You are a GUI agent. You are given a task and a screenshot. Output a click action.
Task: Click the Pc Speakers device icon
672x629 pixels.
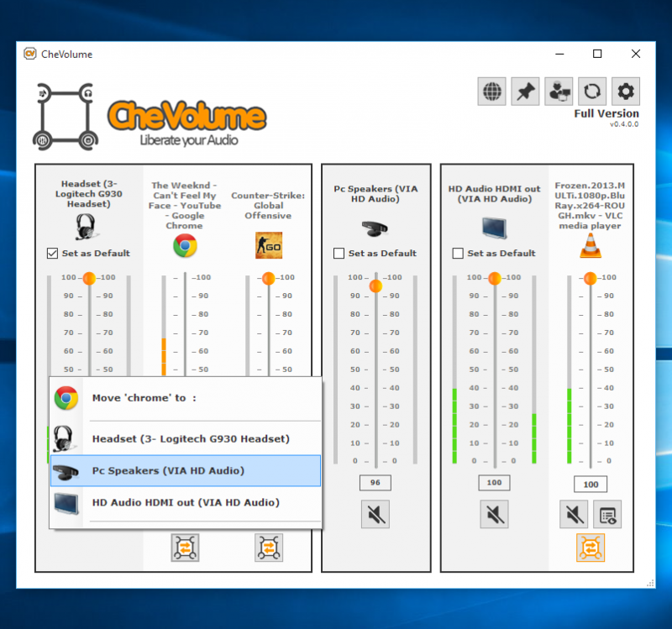coord(375,228)
